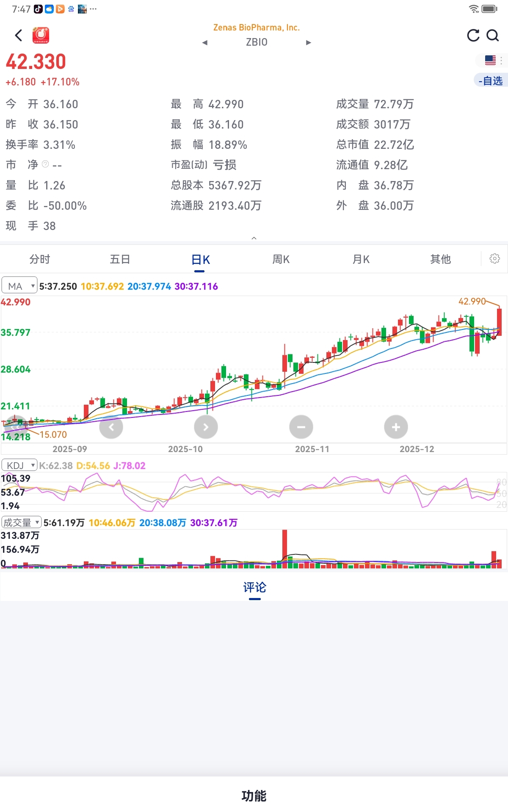The image size is (508, 812).
Task: Tap the current price 42.330
Action: pos(36,62)
